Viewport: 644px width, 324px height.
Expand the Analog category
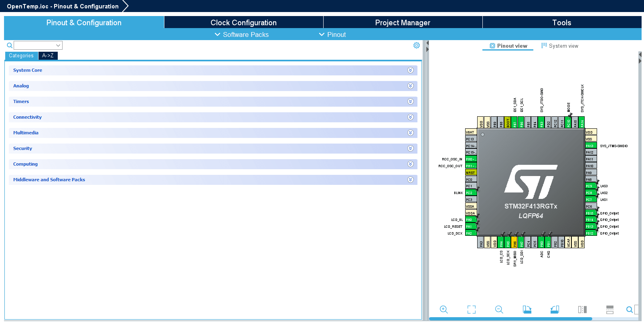coord(411,86)
